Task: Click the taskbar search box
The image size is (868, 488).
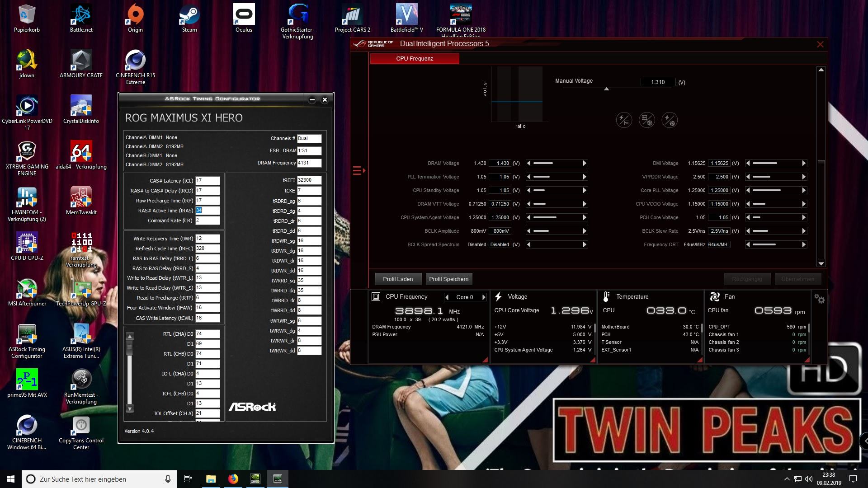Action: (x=99, y=479)
